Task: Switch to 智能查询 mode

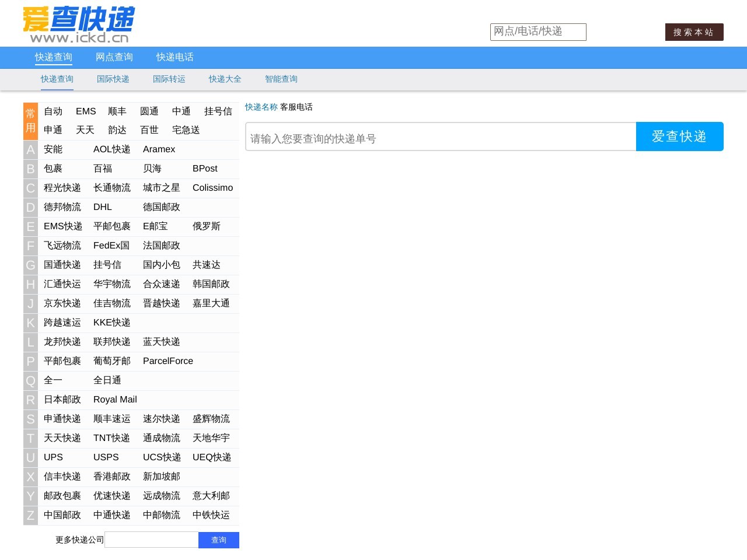Action: click(281, 79)
